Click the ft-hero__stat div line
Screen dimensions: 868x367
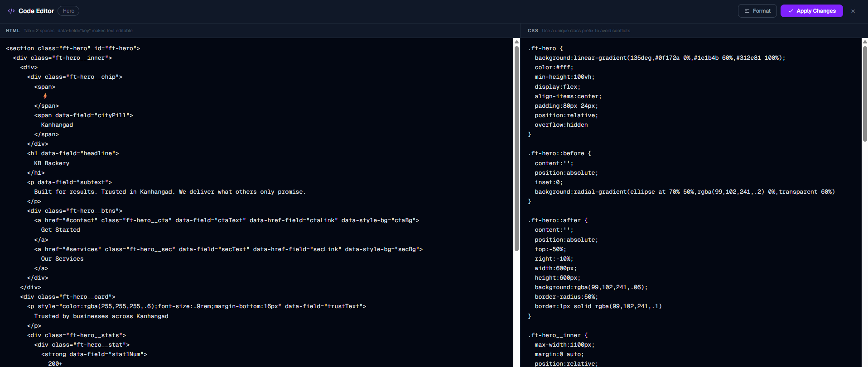[82, 345]
